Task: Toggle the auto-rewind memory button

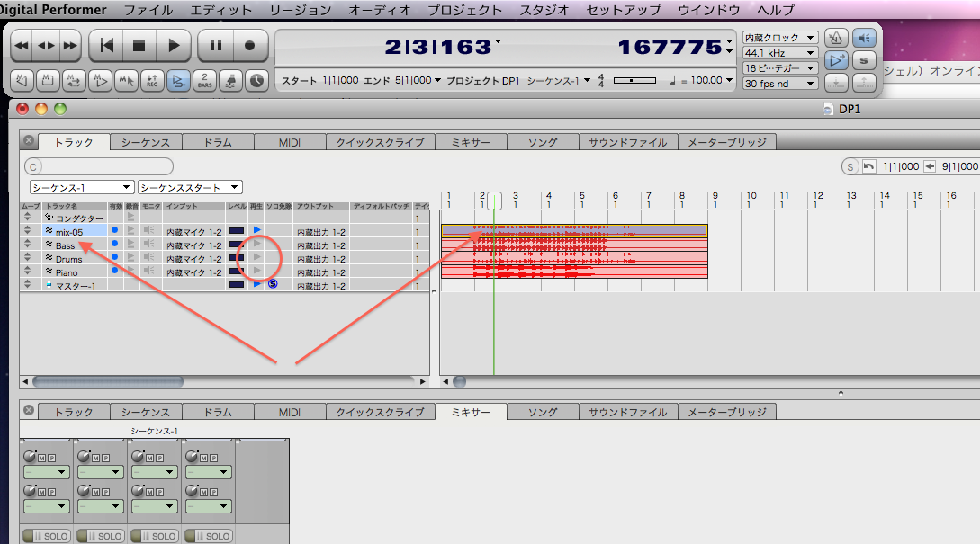Action: [x=22, y=81]
